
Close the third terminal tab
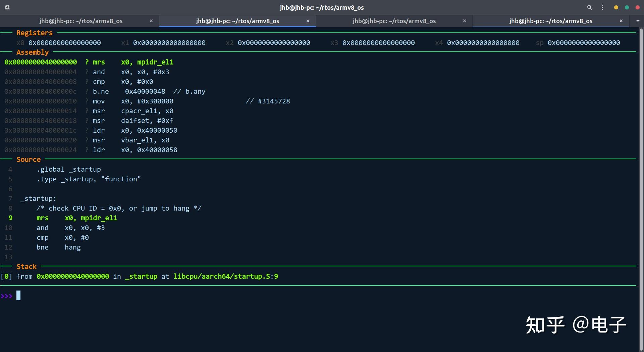click(x=465, y=21)
